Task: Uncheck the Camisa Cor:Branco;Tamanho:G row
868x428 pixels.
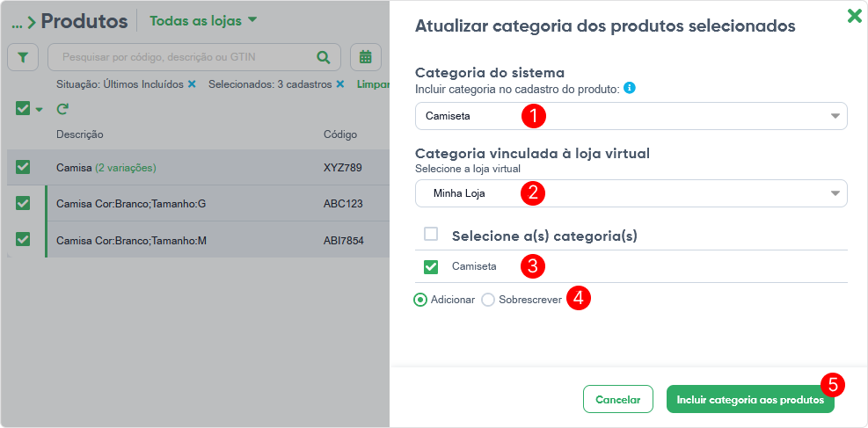Action: pos(23,203)
